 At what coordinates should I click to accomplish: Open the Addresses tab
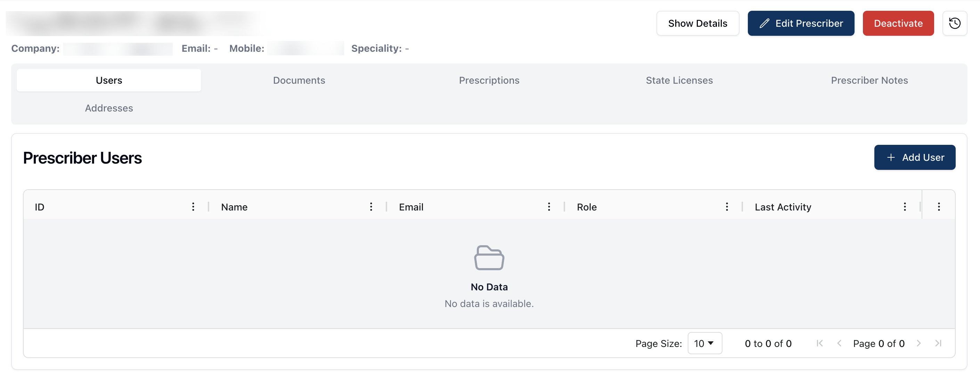point(109,108)
